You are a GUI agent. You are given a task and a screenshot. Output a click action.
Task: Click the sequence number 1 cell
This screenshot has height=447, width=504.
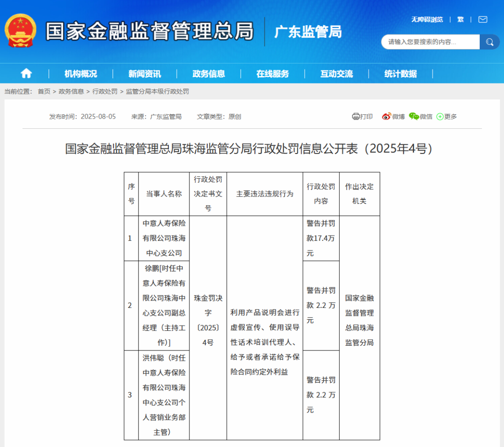[x=132, y=238]
